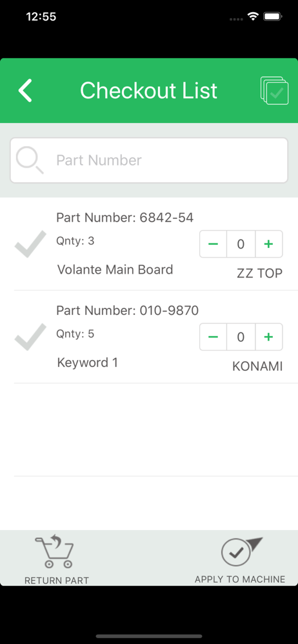
Task: Tap quantity value field for part 010-9870
Action: click(241, 337)
